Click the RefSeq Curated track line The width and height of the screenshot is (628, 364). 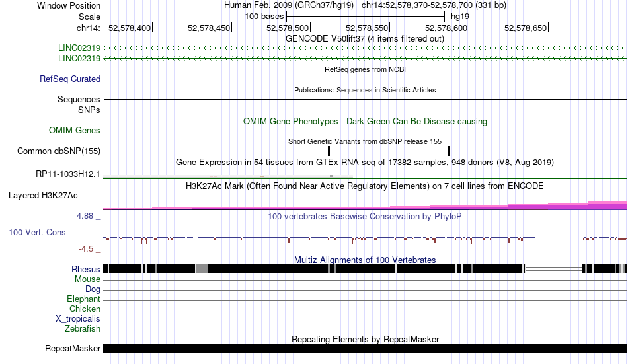[x=366, y=79]
